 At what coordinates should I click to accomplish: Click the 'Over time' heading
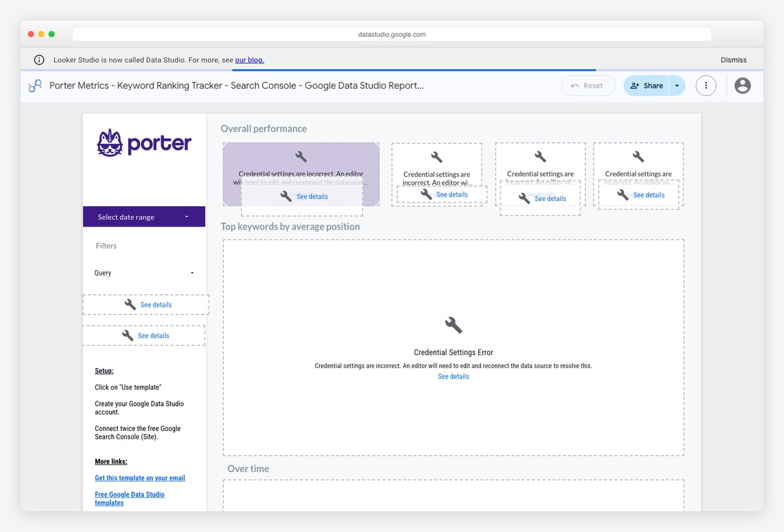pyautogui.click(x=248, y=469)
